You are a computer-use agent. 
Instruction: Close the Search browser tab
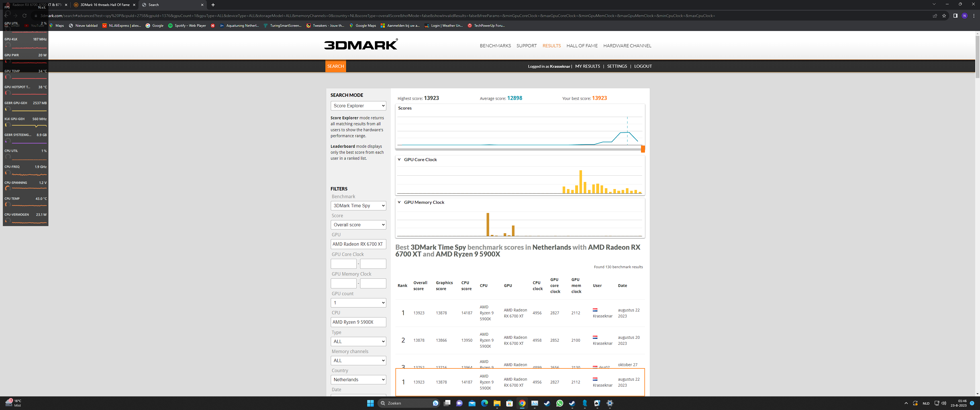coord(202,5)
